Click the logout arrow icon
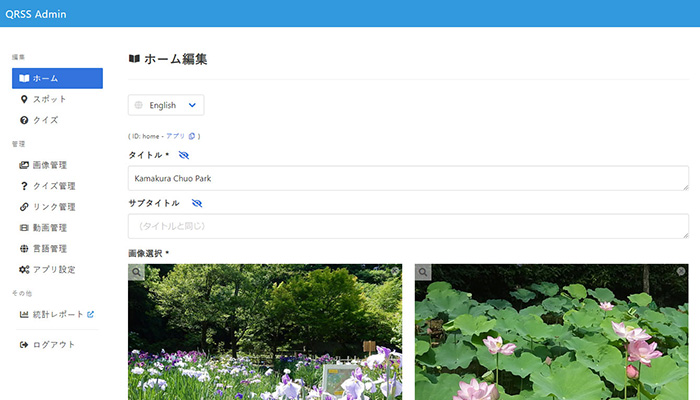This screenshot has width=700, height=400. 24,345
